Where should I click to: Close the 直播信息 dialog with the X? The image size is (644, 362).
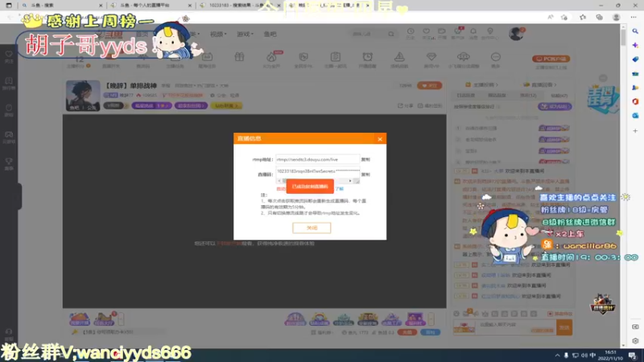[380, 138]
